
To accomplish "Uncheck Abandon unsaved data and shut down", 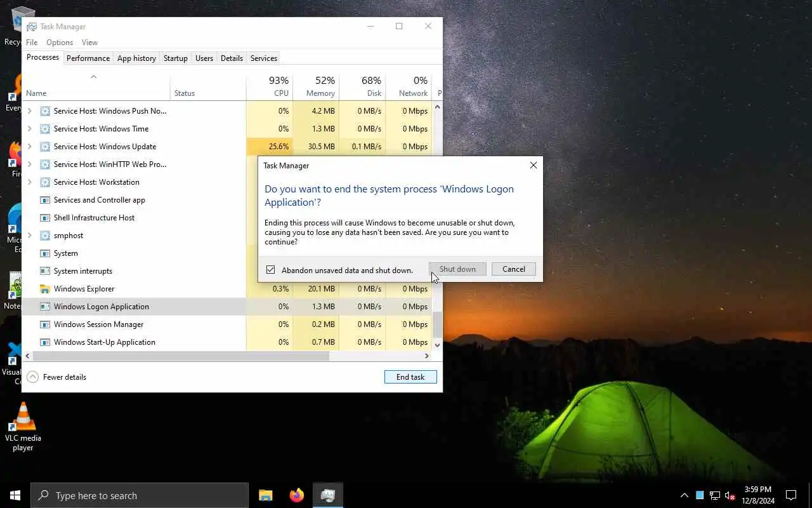I will pyautogui.click(x=271, y=270).
